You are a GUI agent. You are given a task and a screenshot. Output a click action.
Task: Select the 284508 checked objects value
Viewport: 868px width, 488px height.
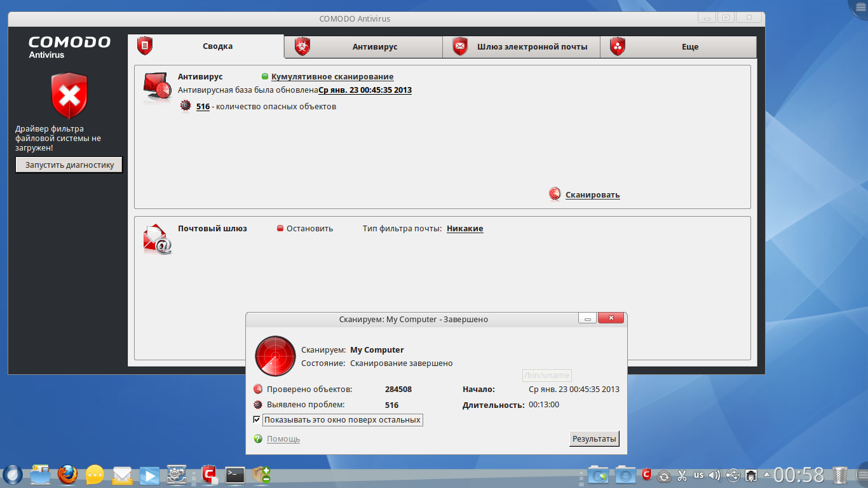coord(398,390)
